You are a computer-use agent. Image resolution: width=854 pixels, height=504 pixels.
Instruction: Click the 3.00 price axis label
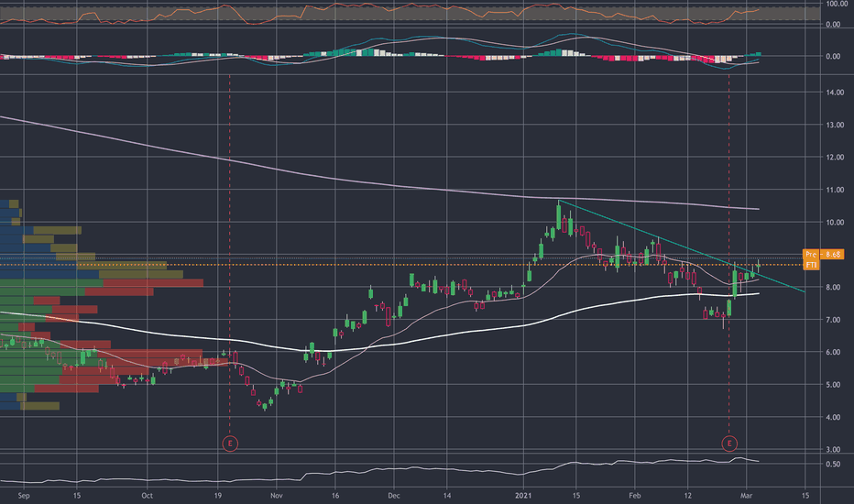click(x=835, y=450)
